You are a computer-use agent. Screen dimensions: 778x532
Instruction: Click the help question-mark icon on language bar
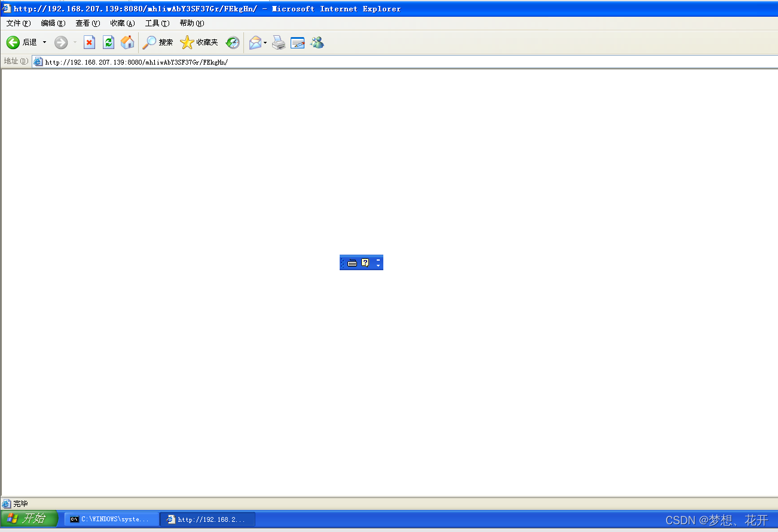365,262
